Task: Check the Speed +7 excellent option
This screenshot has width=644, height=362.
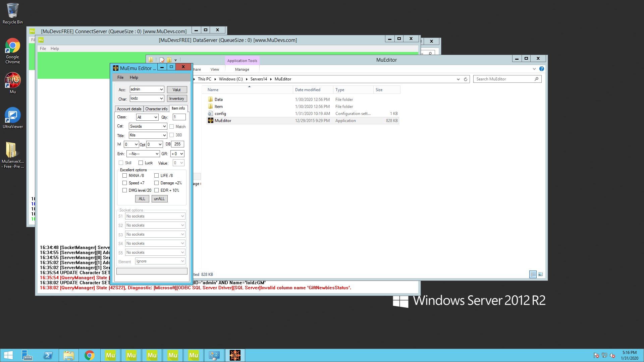Action: [x=124, y=183]
